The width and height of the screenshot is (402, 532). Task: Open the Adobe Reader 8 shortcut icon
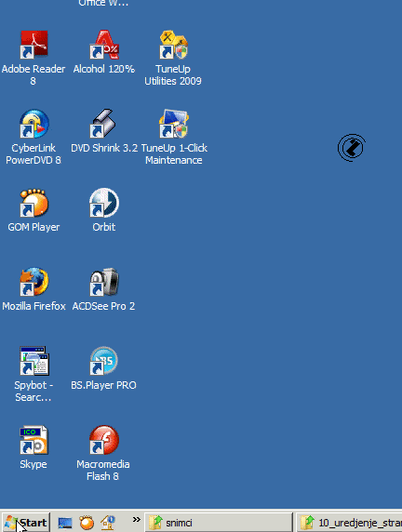[x=33, y=45]
